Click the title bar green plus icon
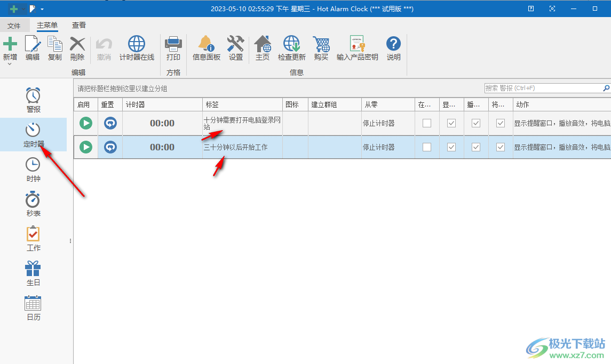The height and width of the screenshot is (364, 611). [14, 9]
